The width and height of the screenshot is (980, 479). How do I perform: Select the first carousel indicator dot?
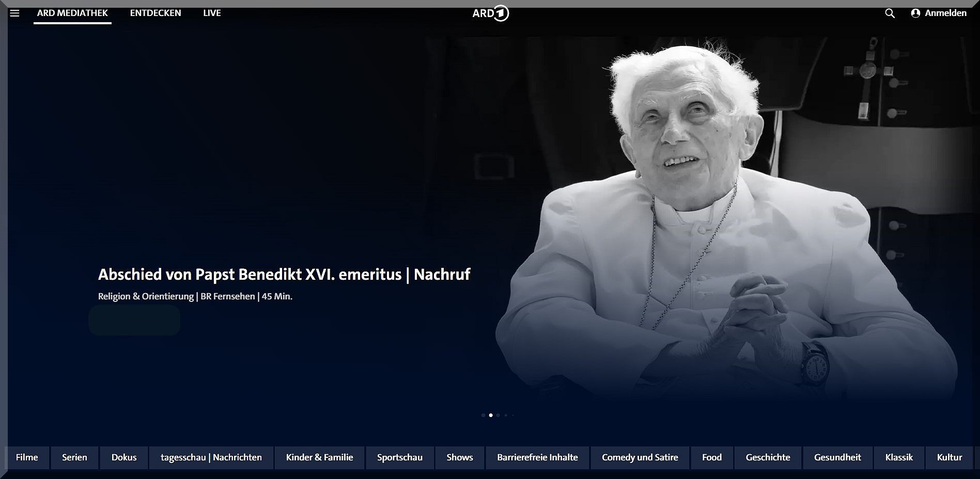(483, 415)
